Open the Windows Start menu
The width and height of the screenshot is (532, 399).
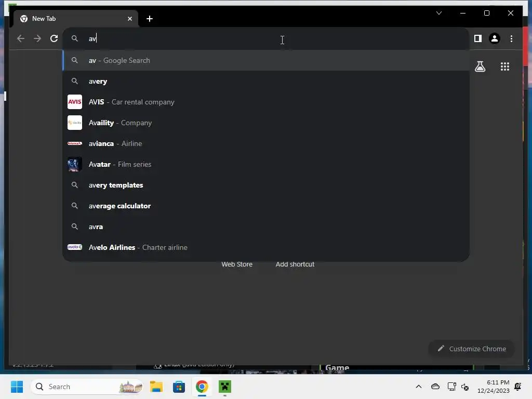pos(17,387)
